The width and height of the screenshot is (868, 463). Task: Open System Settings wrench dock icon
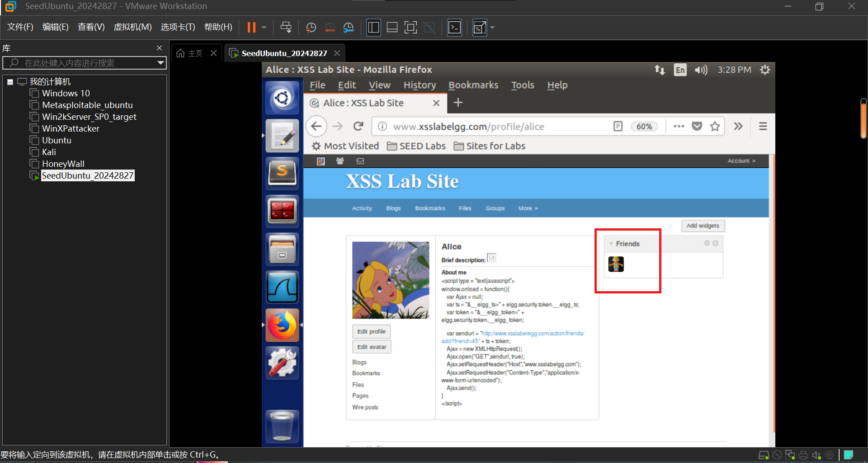[282, 363]
